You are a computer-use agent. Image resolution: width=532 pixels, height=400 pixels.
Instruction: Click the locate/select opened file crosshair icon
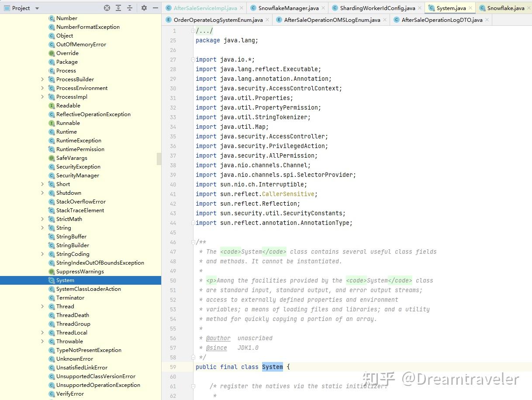pyautogui.click(x=107, y=8)
